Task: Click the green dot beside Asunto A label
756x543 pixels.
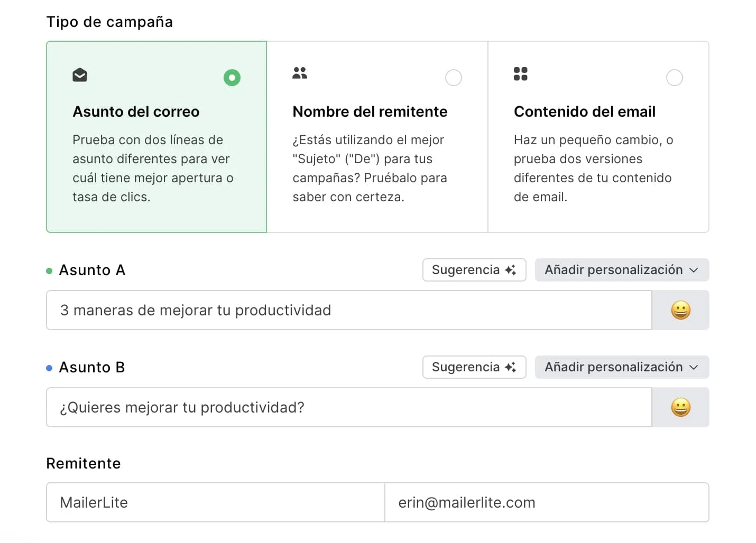Action: [49, 270]
